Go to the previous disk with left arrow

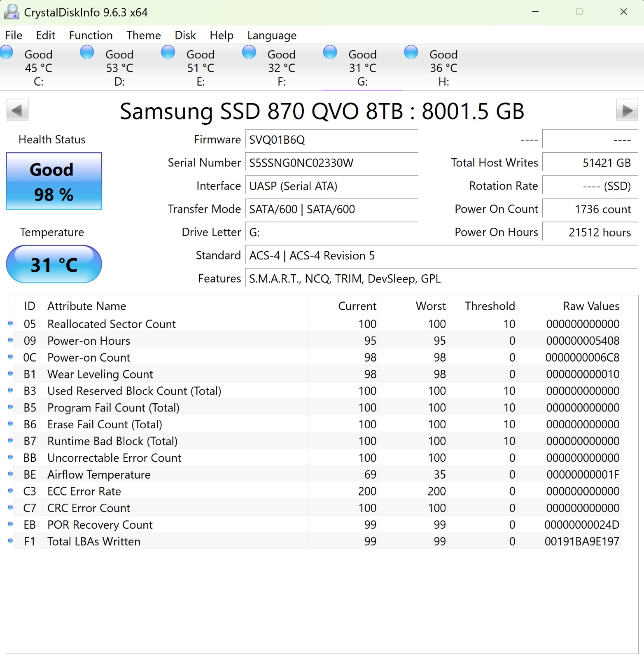[17, 110]
